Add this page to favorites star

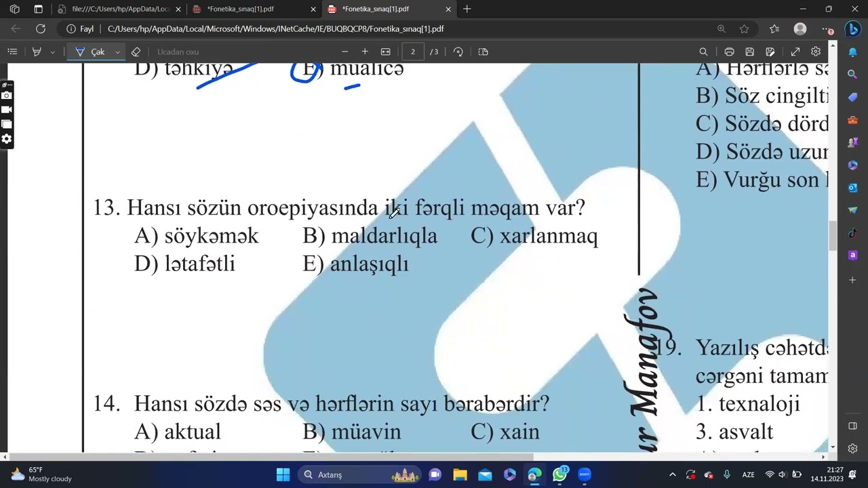[744, 29]
